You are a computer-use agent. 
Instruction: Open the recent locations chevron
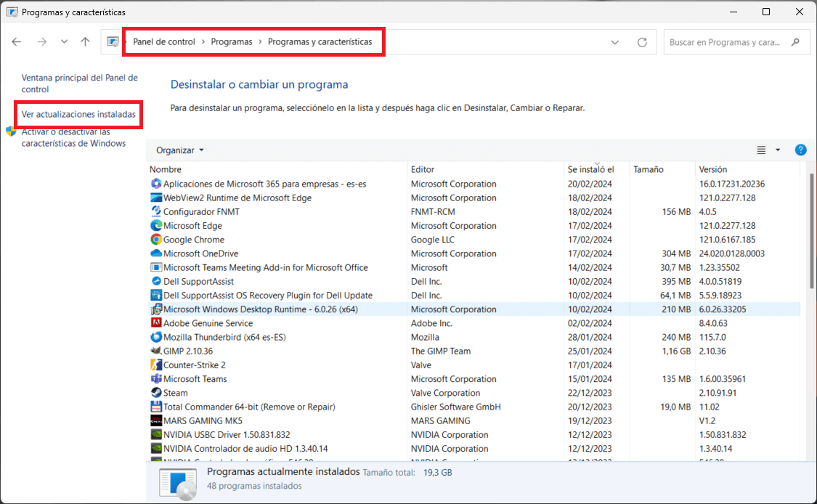point(64,41)
